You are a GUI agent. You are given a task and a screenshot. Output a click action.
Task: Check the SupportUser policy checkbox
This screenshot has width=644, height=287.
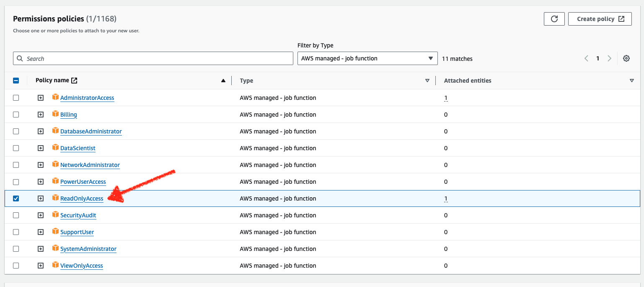(x=16, y=232)
